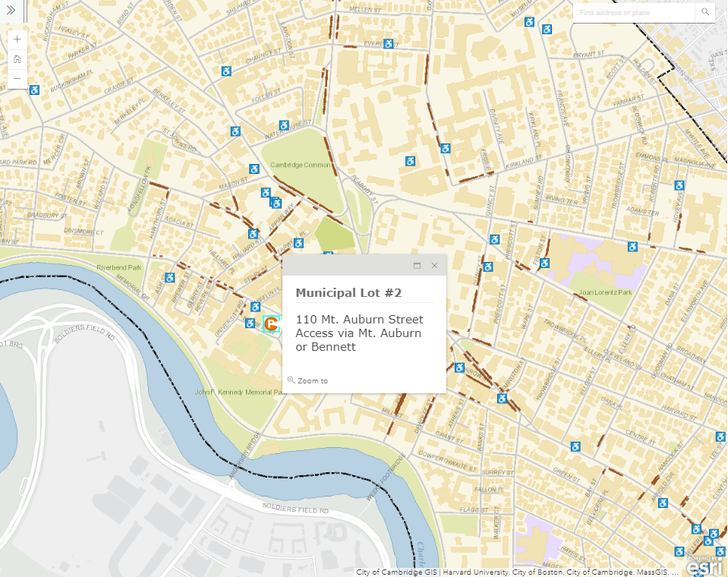
Task: Expand the side panel with double chevron
Action: click(x=11, y=11)
